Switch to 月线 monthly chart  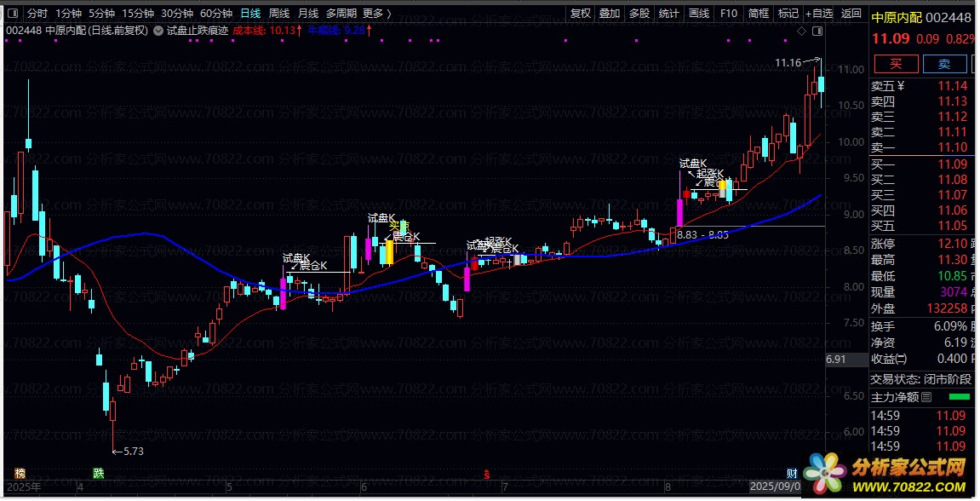(308, 13)
